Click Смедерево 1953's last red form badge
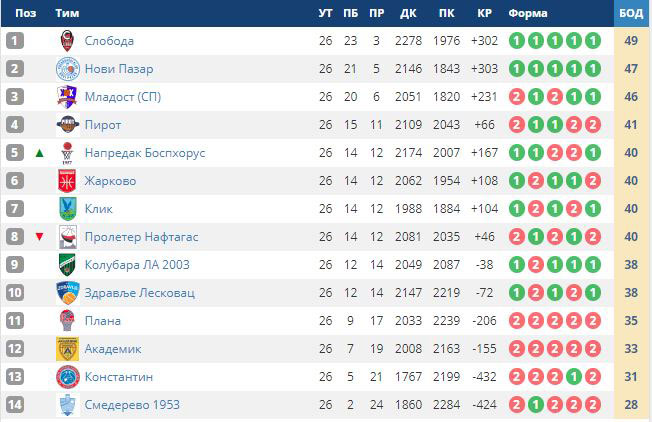The height and width of the screenshot is (422, 652). (x=593, y=405)
